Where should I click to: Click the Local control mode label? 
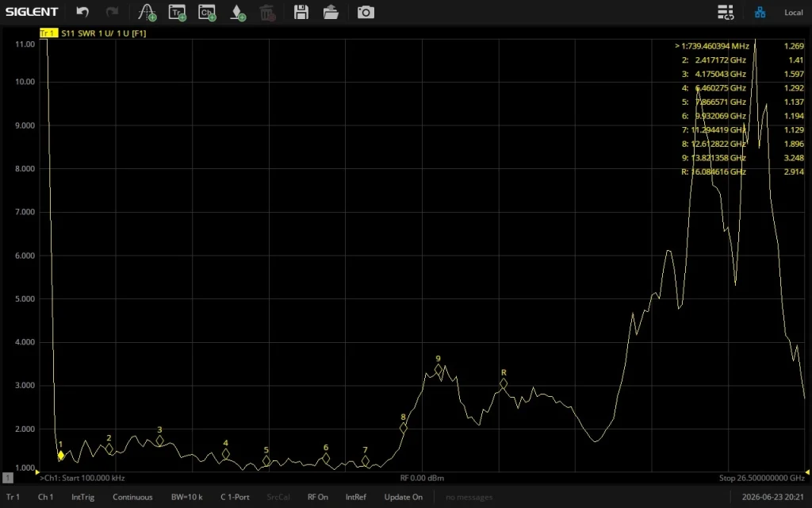(793, 13)
